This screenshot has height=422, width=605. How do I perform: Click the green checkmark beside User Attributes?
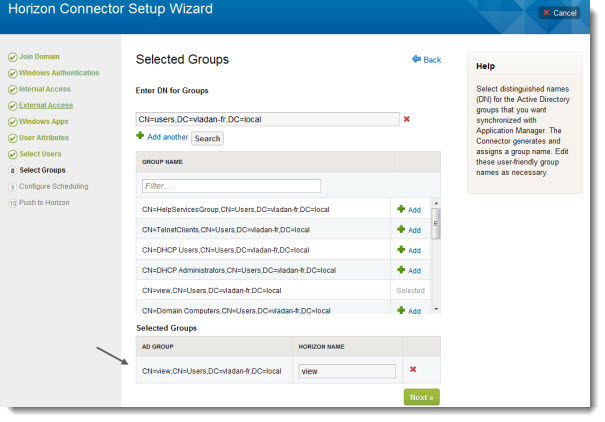tap(13, 138)
